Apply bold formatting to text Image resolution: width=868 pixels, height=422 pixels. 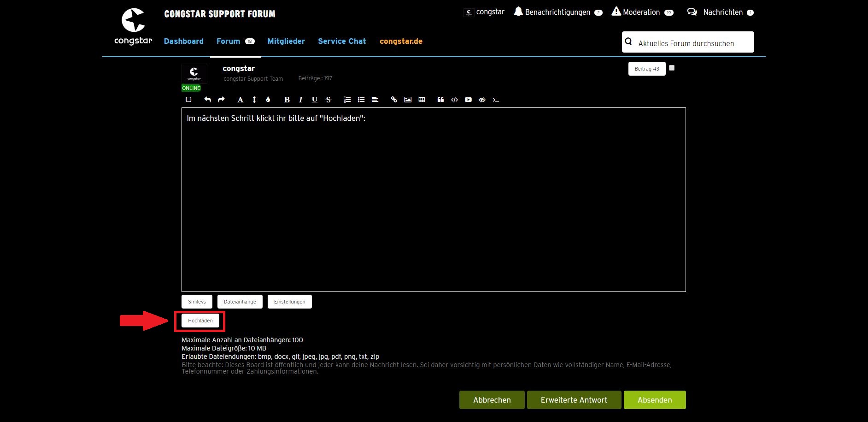[x=287, y=100]
